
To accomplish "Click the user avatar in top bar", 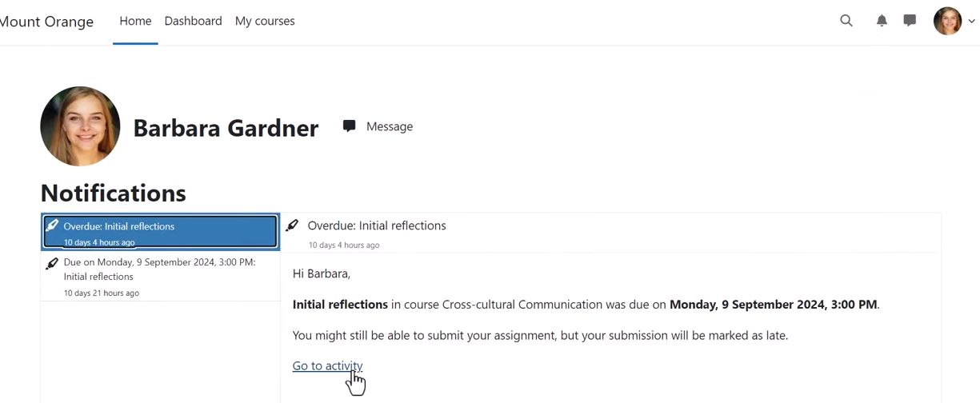I will (x=947, y=22).
